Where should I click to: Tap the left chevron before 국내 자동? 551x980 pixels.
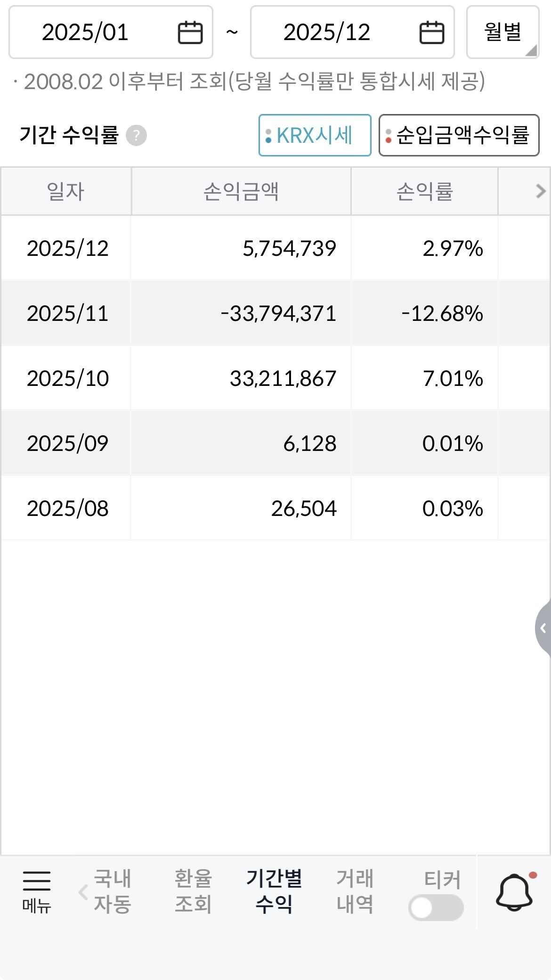pyautogui.click(x=83, y=892)
